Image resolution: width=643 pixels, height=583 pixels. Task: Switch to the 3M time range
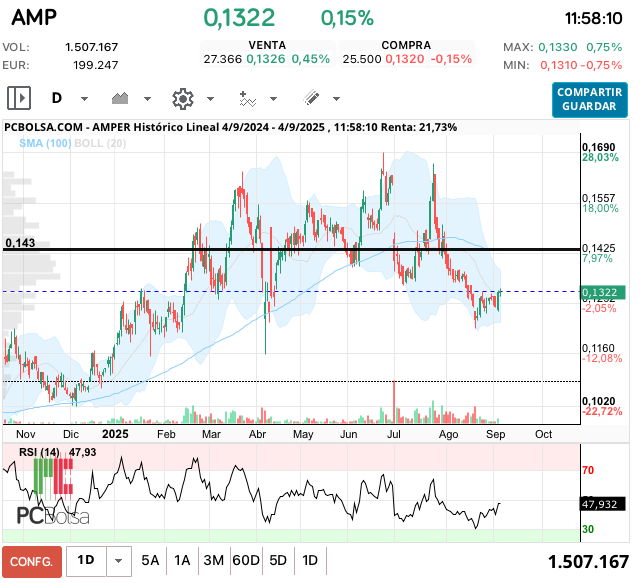click(214, 560)
